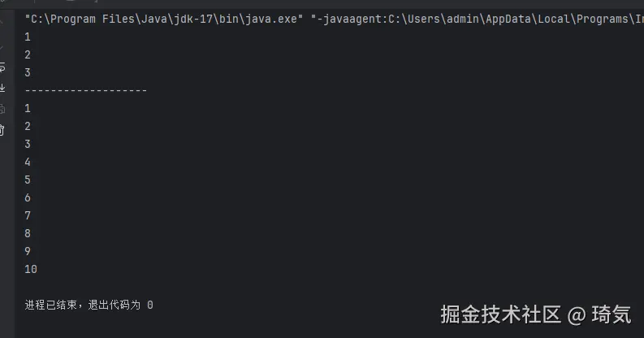
Task: Click output line "8" in the console
Action: 28,233
